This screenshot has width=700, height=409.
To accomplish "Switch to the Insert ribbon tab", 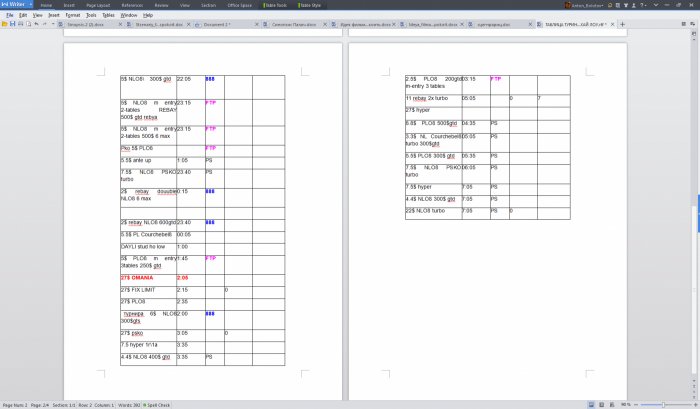I will 69,5.
